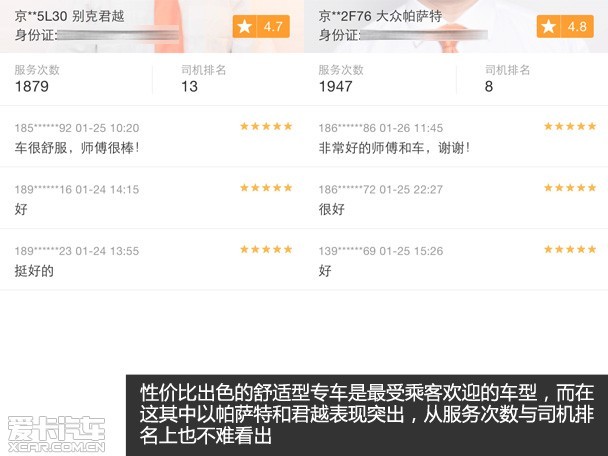Click the 4.7 star rating badge

[261, 26]
